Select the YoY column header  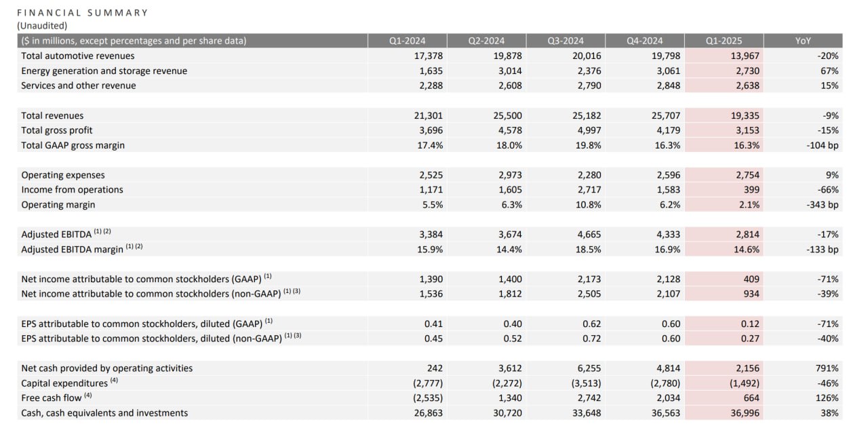pyautogui.click(x=803, y=41)
